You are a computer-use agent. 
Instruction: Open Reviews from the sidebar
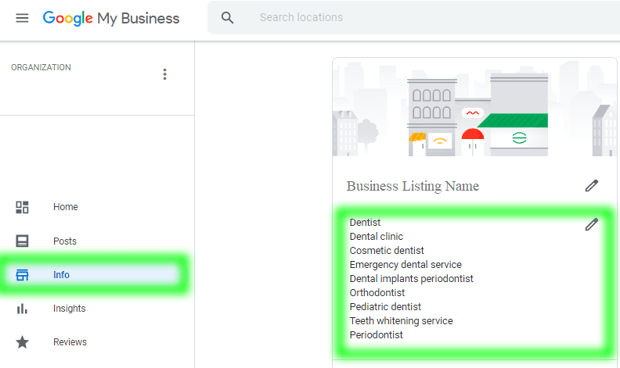70,342
